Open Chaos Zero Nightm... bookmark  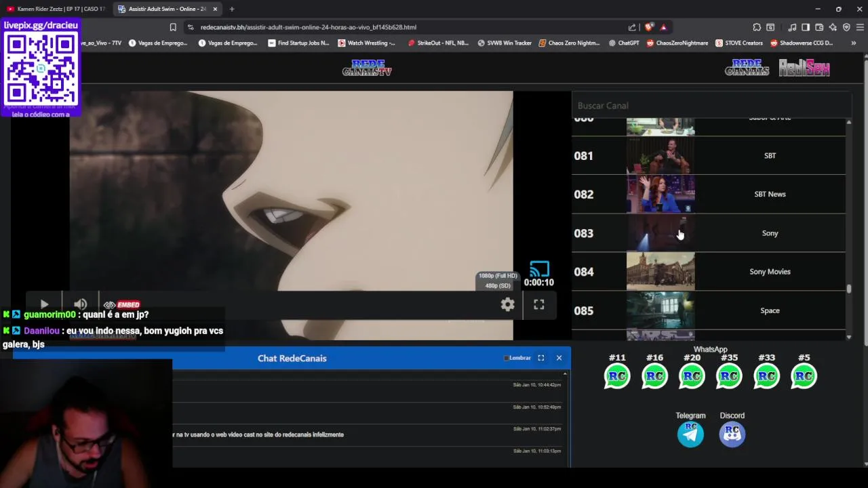[570, 43]
